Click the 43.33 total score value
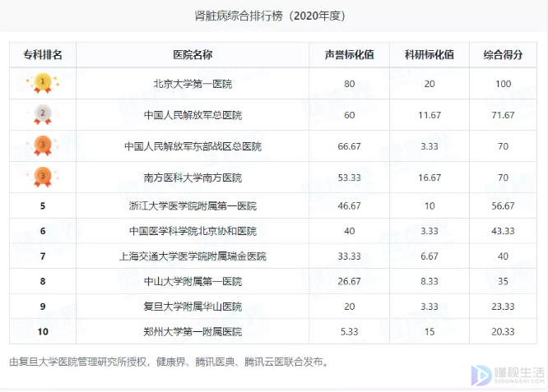Viewport: 548px width, 392px height. 503,231
